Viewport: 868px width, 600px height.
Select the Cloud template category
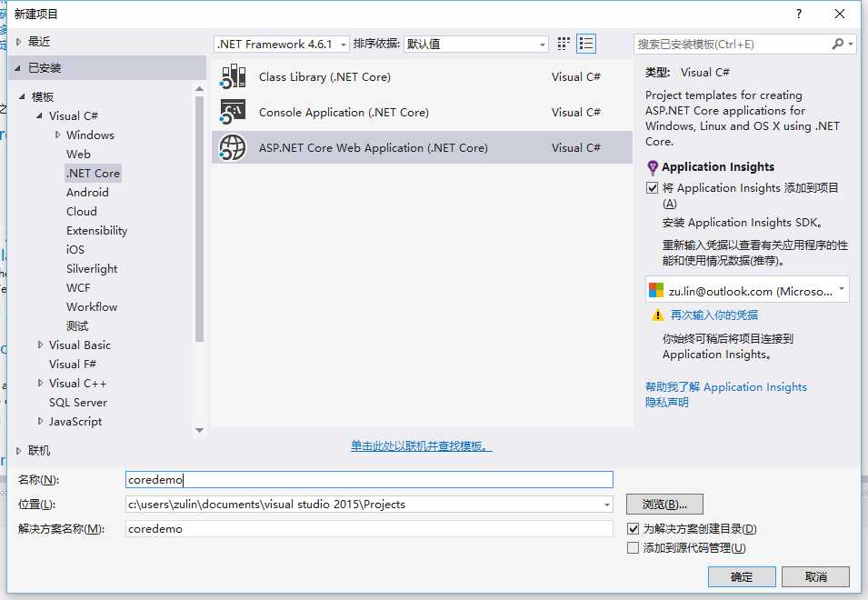(82, 212)
